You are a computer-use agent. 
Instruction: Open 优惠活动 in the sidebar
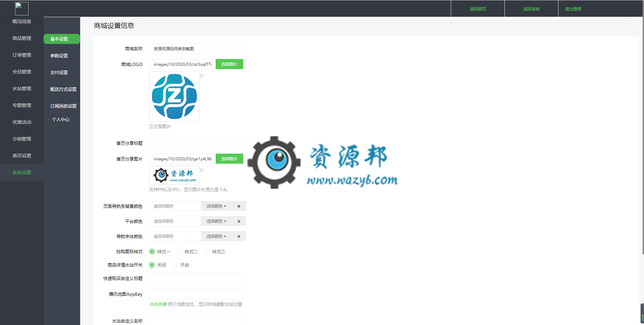coord(22,122)
